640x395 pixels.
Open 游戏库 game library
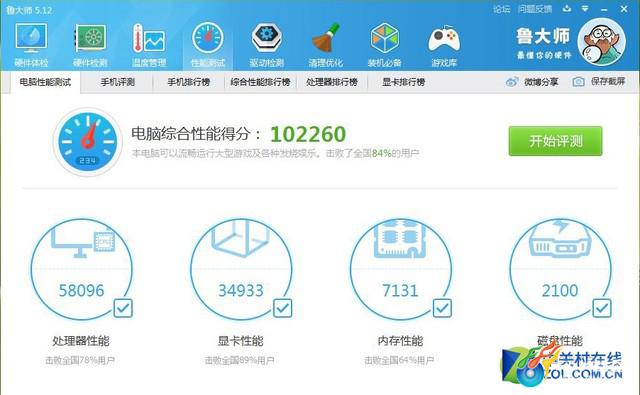tap(444, 45)
